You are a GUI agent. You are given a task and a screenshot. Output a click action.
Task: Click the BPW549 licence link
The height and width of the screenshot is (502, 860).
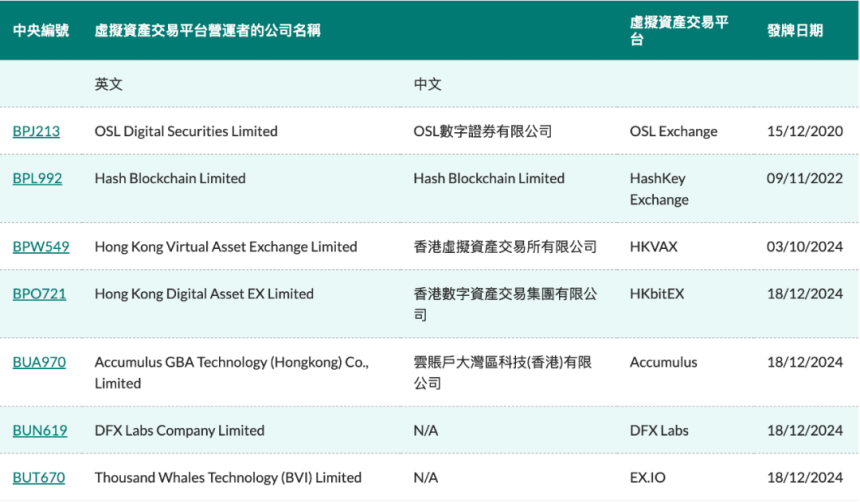point(41,246)
